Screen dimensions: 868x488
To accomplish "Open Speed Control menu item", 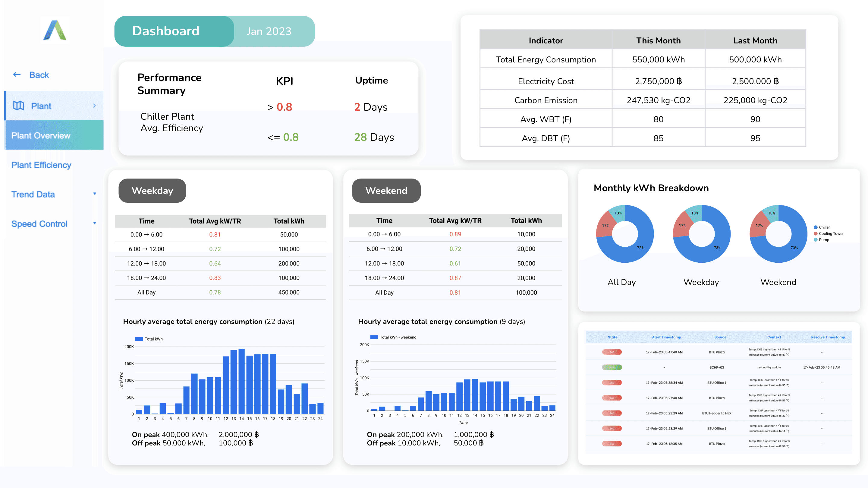I will pyautogui.click(x=39, y=223).
